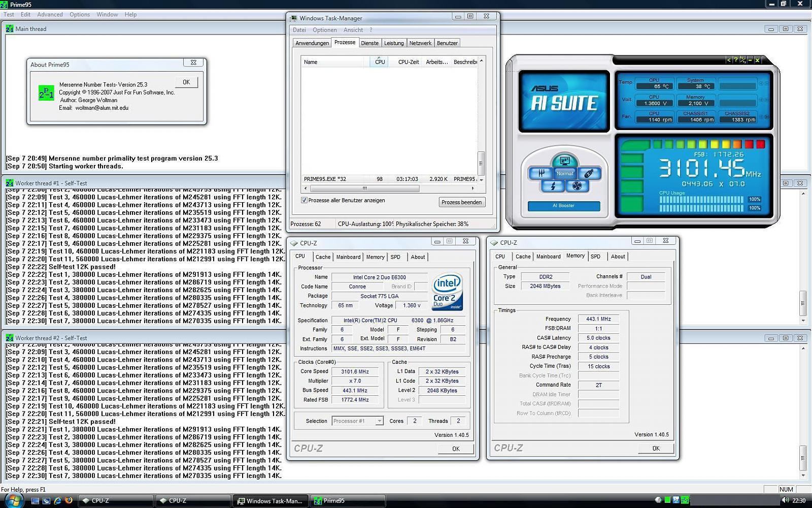812x508 pixels.
Task: Open the Help menu in Prime95
Action: pyautogui.click(x=130, y=14)
